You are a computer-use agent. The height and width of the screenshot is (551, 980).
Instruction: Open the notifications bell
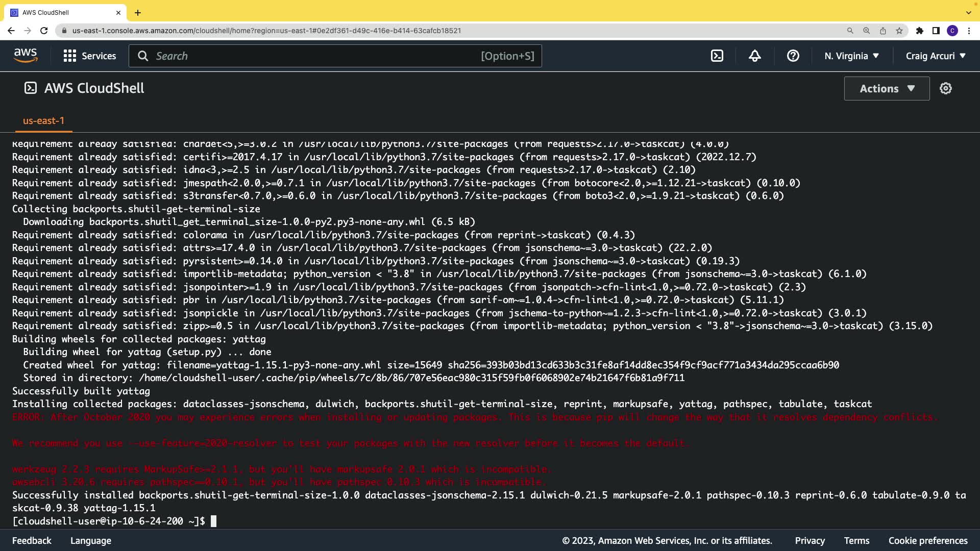pos(755,56)
